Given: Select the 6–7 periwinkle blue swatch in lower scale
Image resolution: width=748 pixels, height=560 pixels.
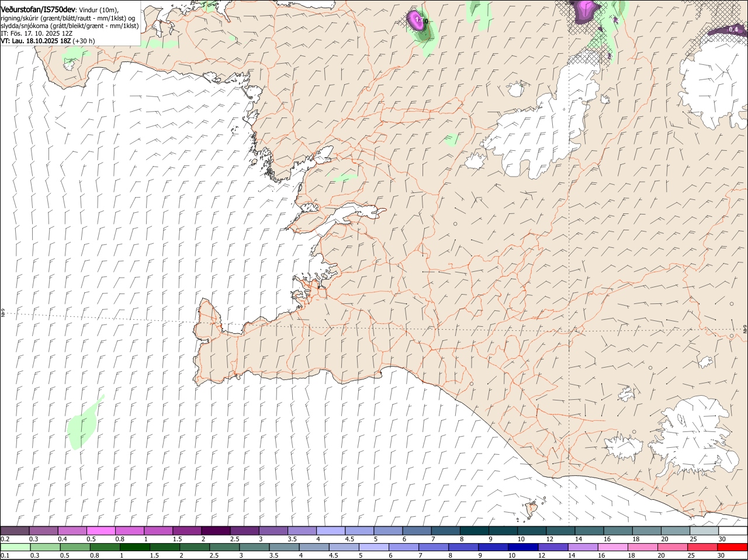Looking at the screenshot, I should click(404, 547).
